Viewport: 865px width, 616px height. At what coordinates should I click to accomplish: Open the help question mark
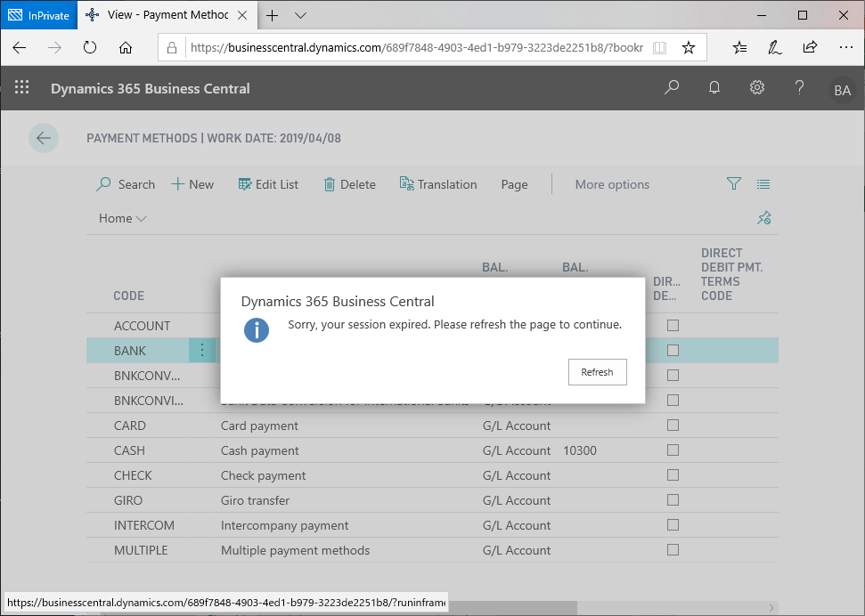(x=799, y=88)
